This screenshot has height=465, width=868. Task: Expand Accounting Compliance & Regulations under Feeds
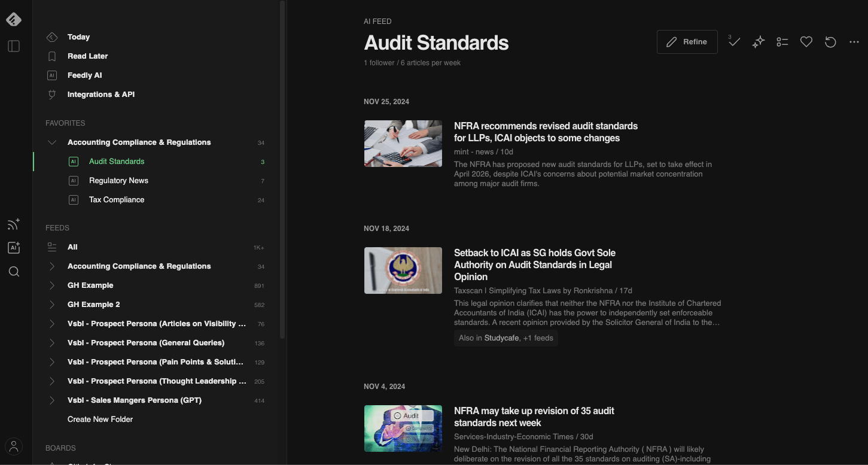coord(52,266)
